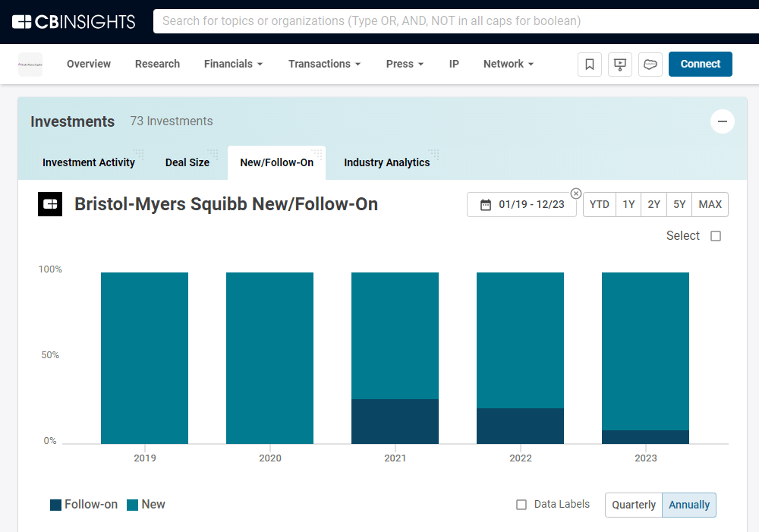Screen dimensions: 759x532
Task: Open the presentation export icon
Action: tap(620, 65)
